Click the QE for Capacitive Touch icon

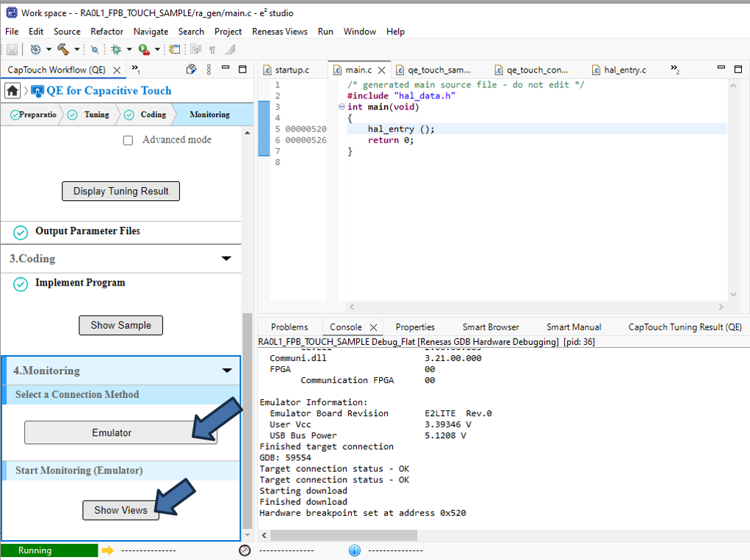(37, 92)
